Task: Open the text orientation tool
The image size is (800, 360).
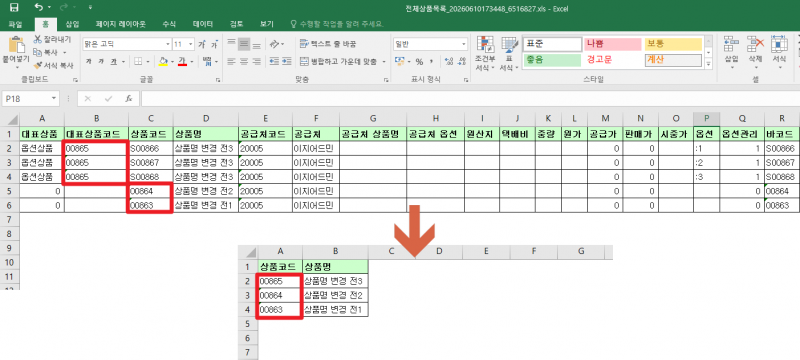Action: (275, 44)
